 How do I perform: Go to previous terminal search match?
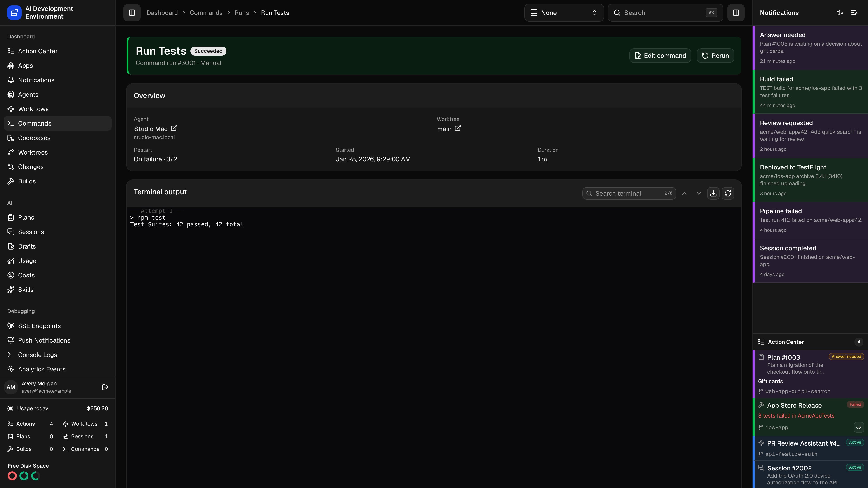[684, 193]
